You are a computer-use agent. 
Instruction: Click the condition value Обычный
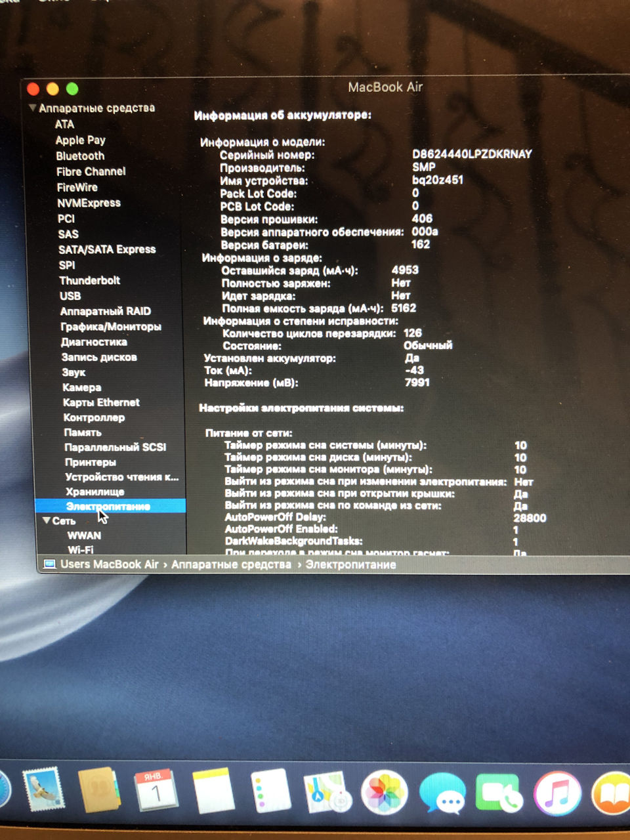(x=428, y=345)
